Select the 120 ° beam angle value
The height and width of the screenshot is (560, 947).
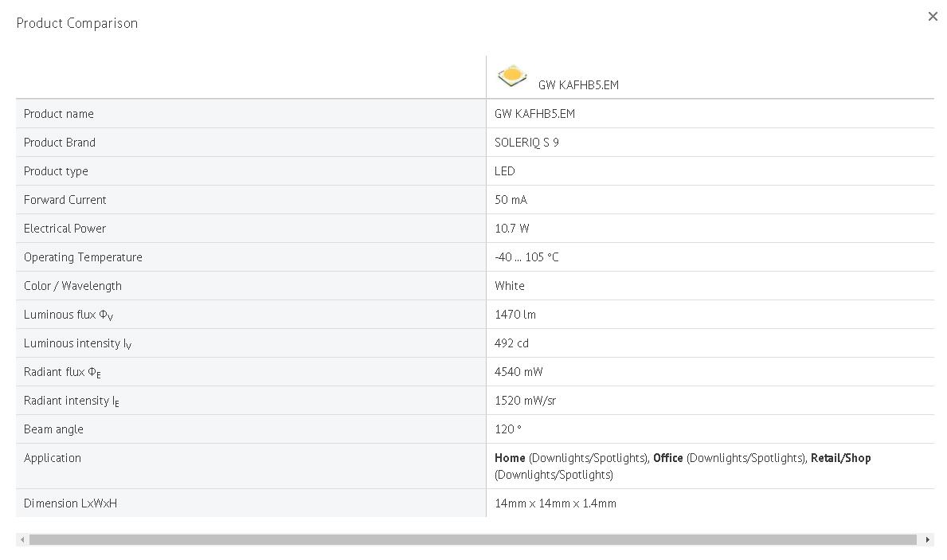[x=507, y=429]
